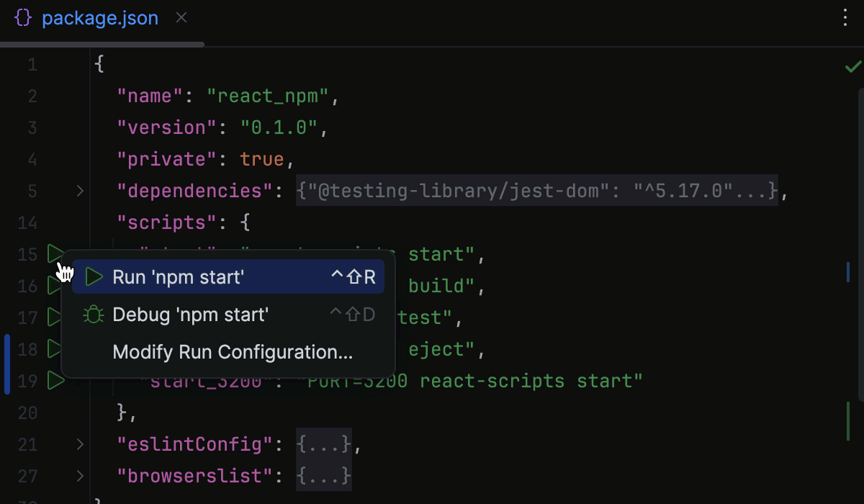This screenshot has width=864, height=504.
Task: Click the bug icon next to Debug 'npm start'
Action: 93,314
